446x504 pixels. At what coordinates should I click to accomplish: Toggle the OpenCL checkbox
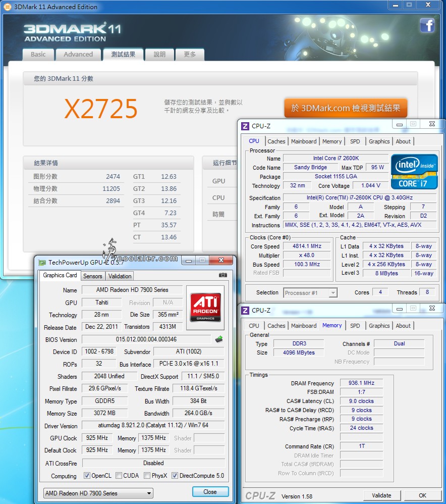click(87, 475)
